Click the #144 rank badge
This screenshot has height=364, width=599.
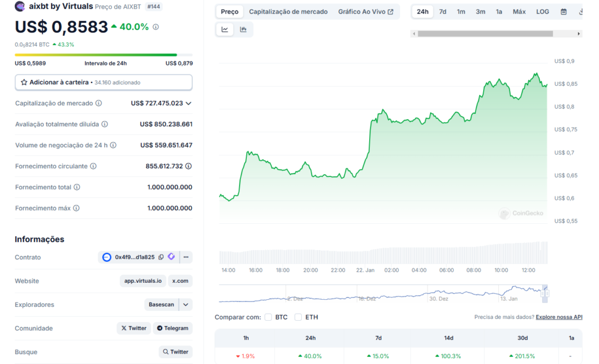point(154,6)
